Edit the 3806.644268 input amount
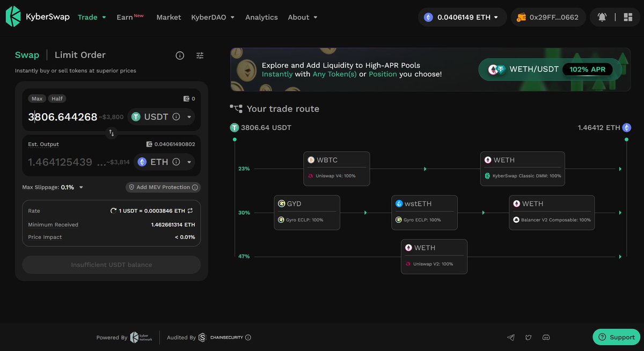 point(63,117)
